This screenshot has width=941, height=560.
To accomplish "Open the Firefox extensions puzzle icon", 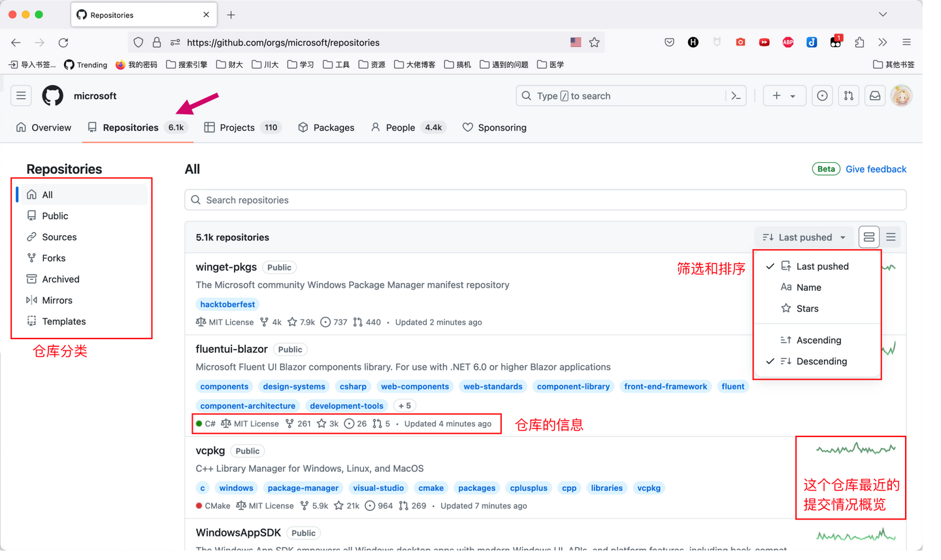I will (x=859, y=42).
